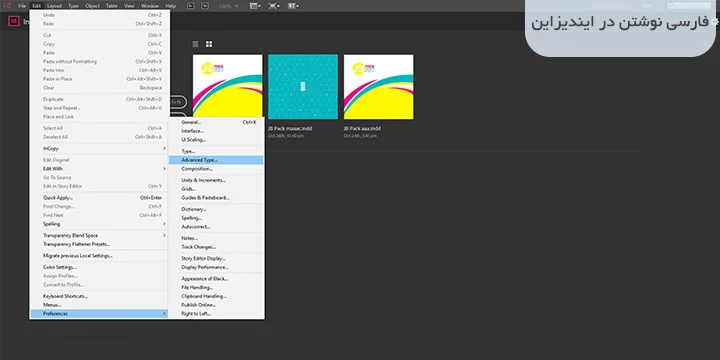This screenshot has width=720, height=360.
Task: Open Story Editor Display preferences
Action: 216,258
